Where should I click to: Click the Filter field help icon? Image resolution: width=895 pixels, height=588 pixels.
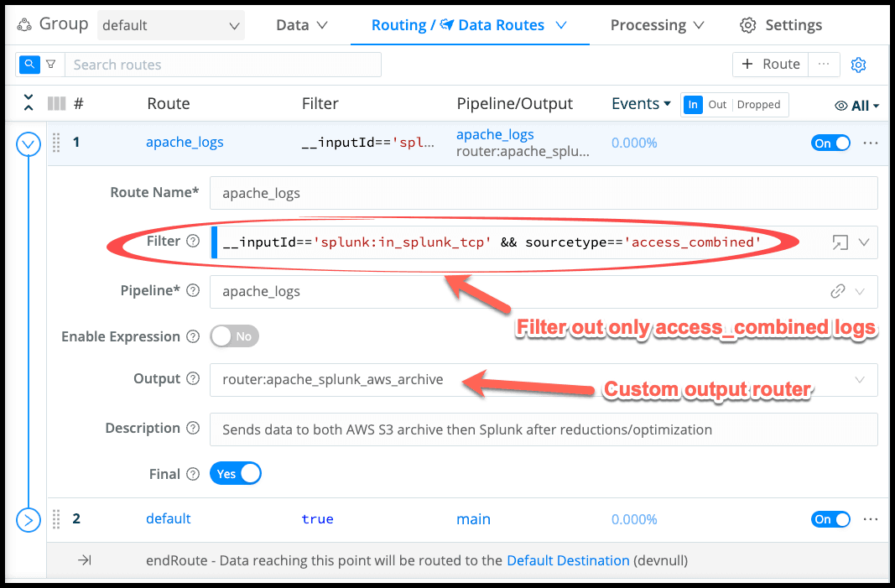click(193, 242)
